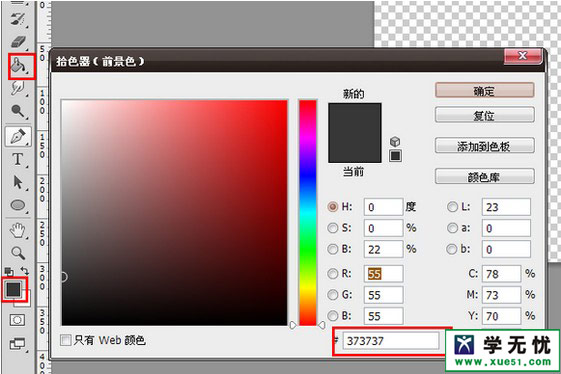The height and width of the screenshot is (374, 561).
Task: Close the color picker dialog
Action: click(x=523, y=56)
